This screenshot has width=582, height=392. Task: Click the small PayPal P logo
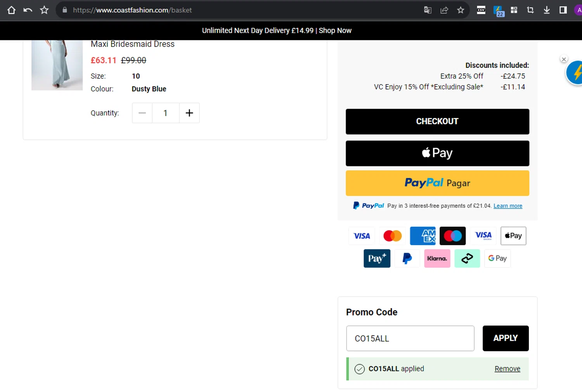[407, 258]
